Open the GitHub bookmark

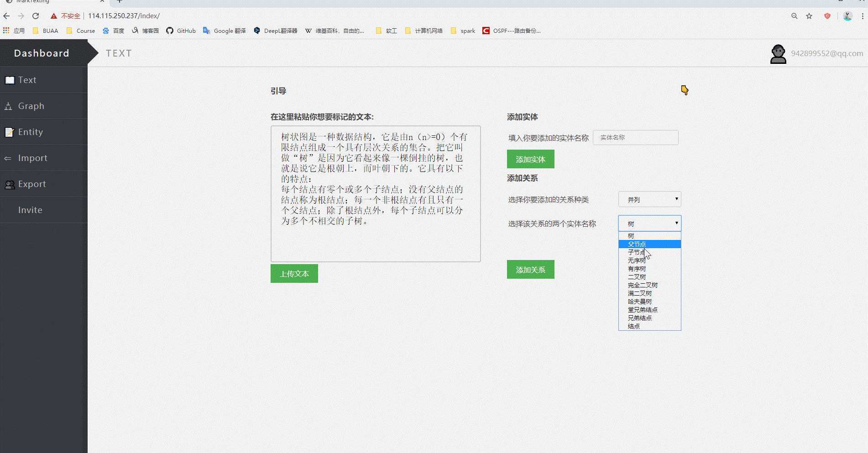coord(181,31)
